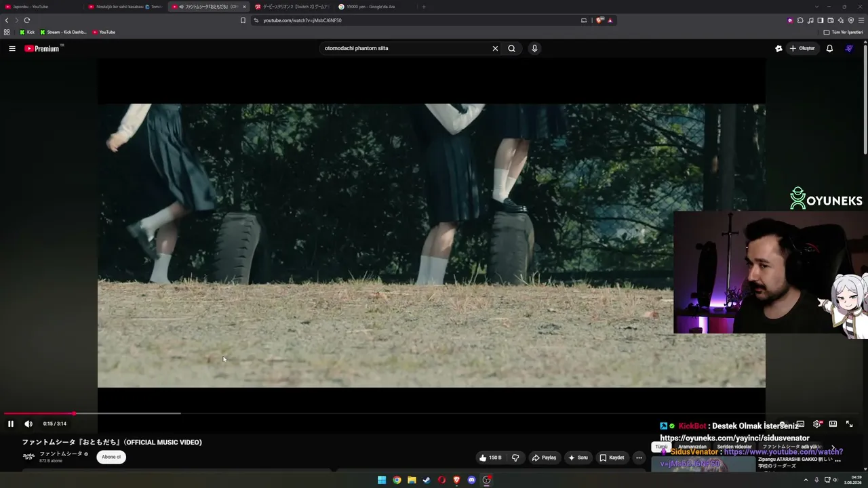Screen dimensions: 868x488
Task: Open the icon left of Oluştur
Action: tap(778, 48)
